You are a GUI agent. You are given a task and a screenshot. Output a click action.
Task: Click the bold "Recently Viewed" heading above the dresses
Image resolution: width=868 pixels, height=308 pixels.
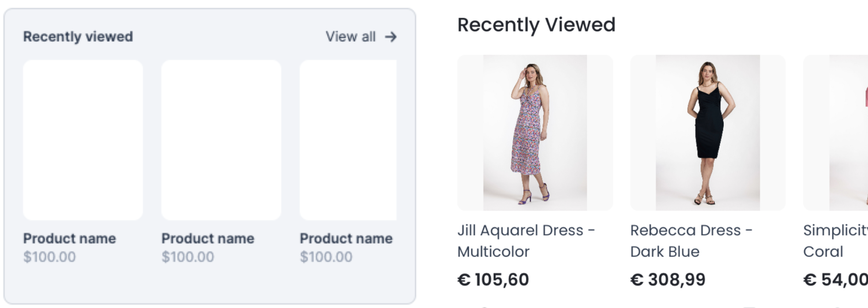pyautogui.click(x=536, y=25)
